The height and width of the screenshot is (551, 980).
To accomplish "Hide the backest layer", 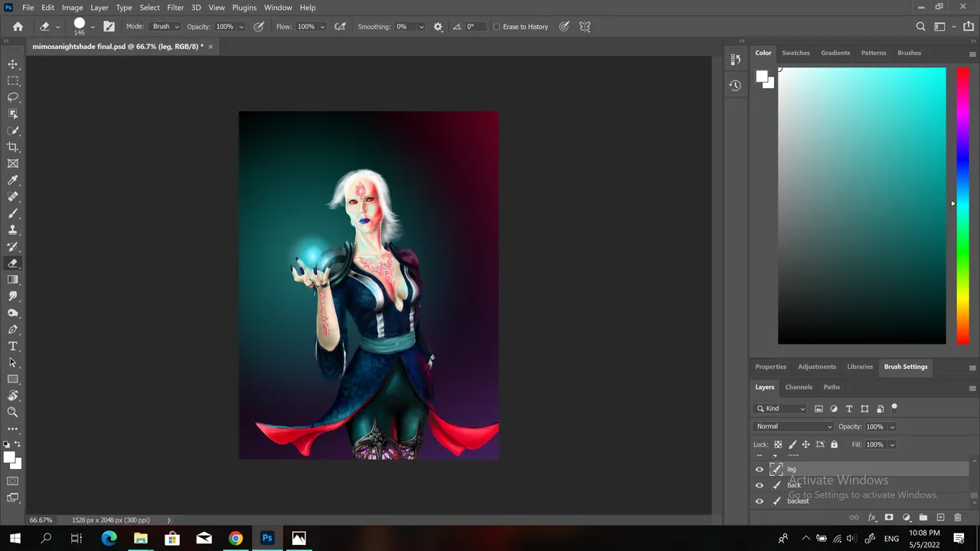I will tap(759, 501).
